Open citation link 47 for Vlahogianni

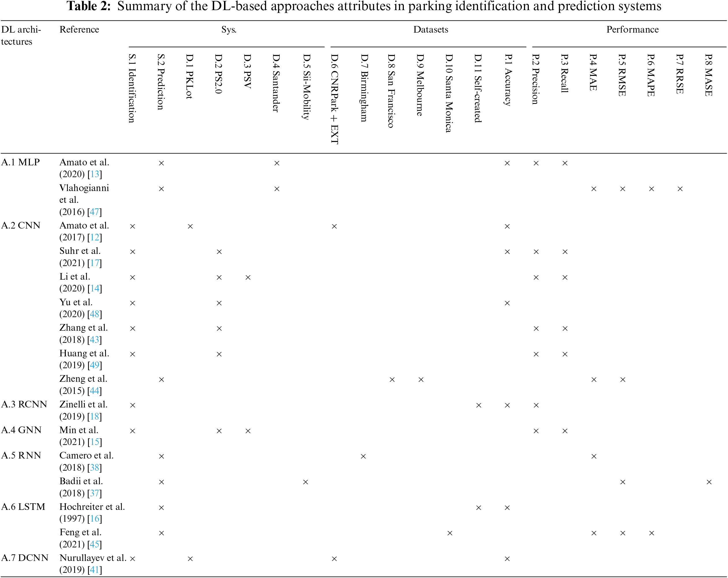point(95,212)
